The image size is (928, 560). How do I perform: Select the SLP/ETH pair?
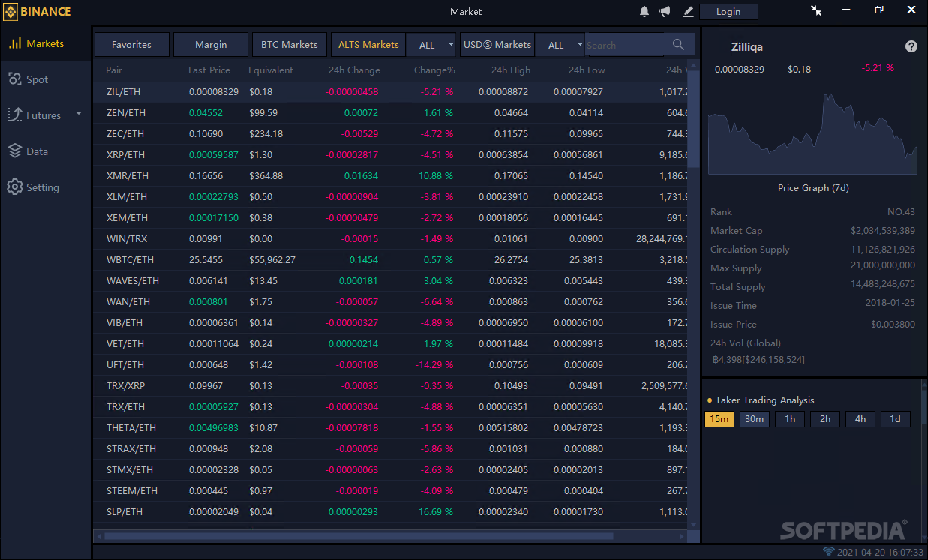click(125, 511)
